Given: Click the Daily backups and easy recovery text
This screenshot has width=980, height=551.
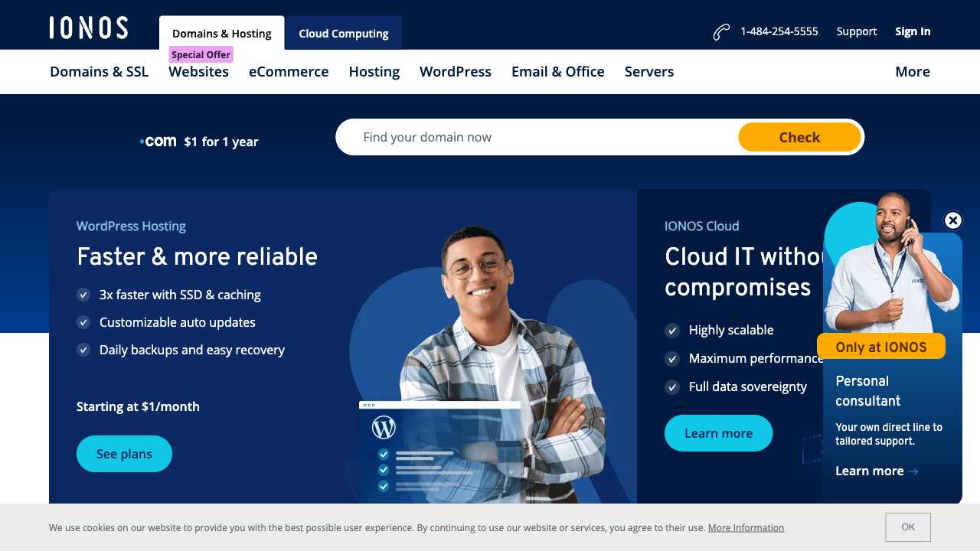Looking at the screenshot, I should [192, 350].
